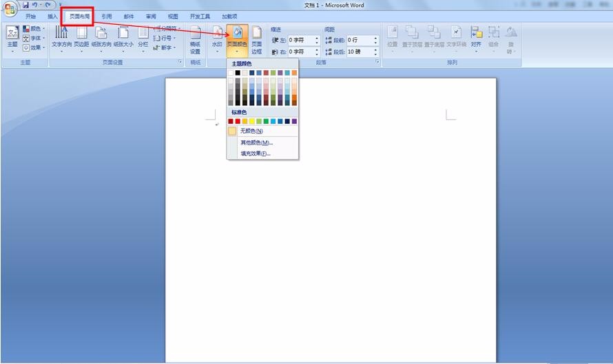Switch to the 开始 Home tab
Image resolution: width=613 pixels, height=364 pixels.
30,17
